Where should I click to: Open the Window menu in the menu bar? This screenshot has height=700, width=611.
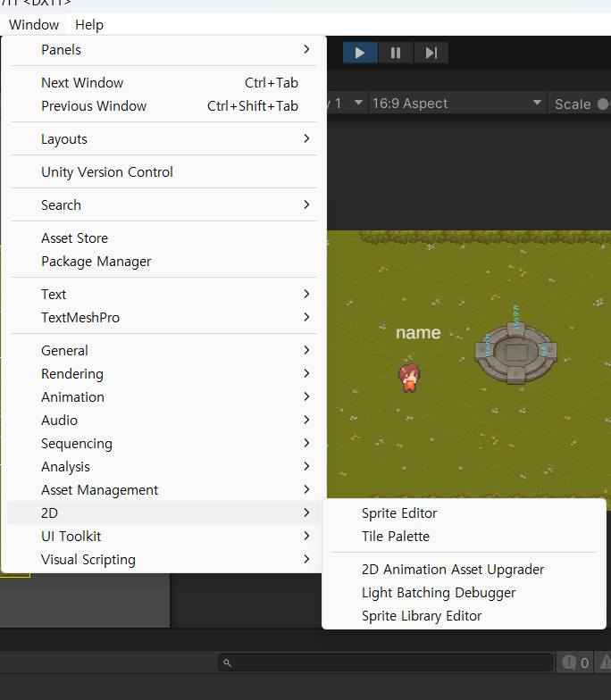(x=34, y=25)
